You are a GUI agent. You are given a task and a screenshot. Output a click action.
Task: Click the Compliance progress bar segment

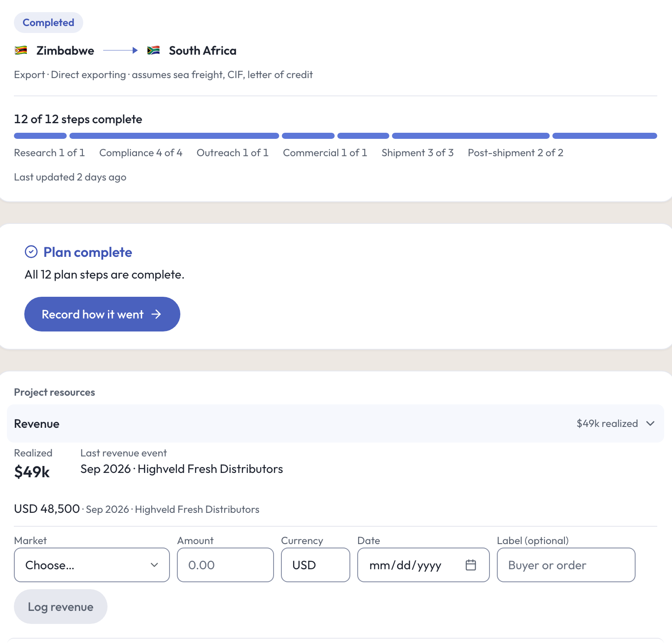(x=174, y=136)
